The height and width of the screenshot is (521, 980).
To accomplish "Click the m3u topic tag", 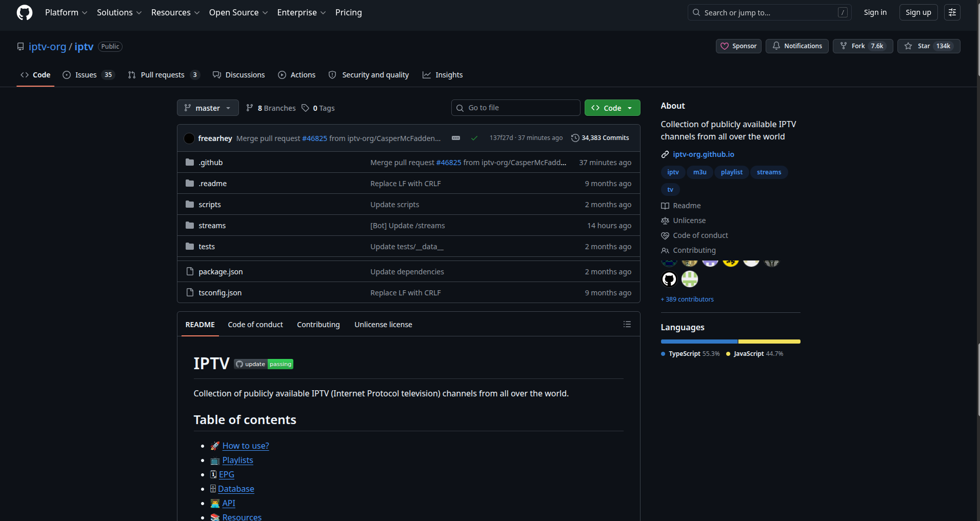I will [699, 172].
